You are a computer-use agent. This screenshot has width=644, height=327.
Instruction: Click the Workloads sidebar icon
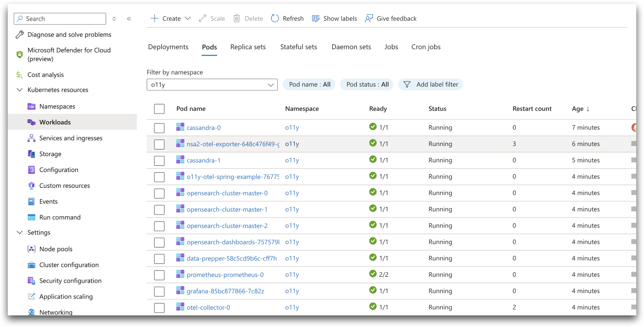coord(31,122)
